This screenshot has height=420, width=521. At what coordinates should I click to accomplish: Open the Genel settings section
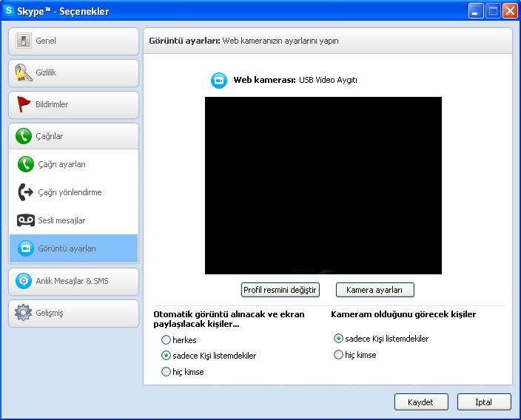(73, 41)
